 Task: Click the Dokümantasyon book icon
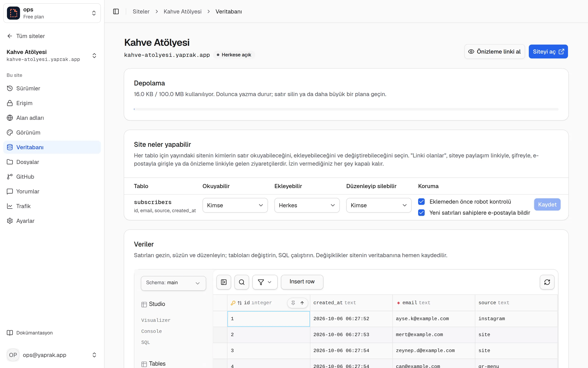coord(10,333)
